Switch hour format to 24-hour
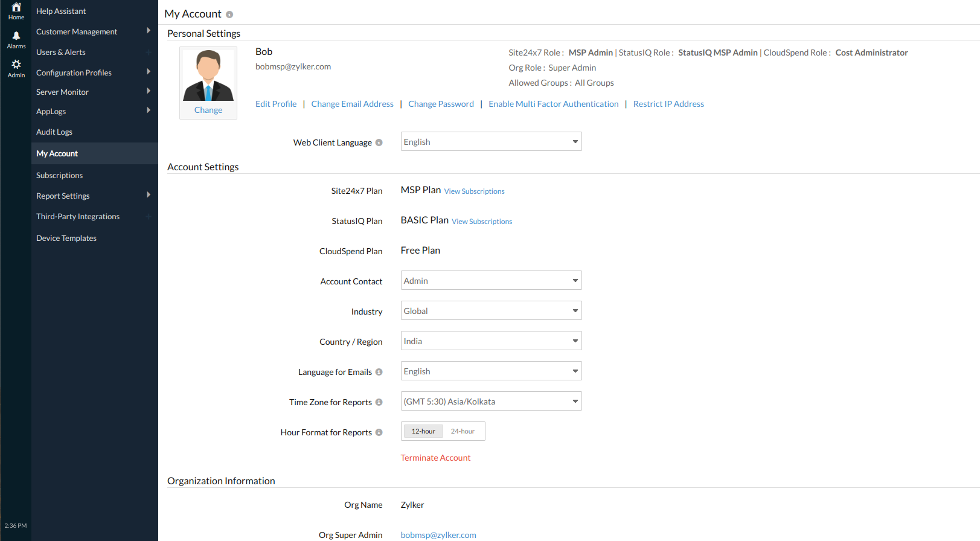This screenshot has width=980, height=541. pyautogui.click(x=463, y=431)
